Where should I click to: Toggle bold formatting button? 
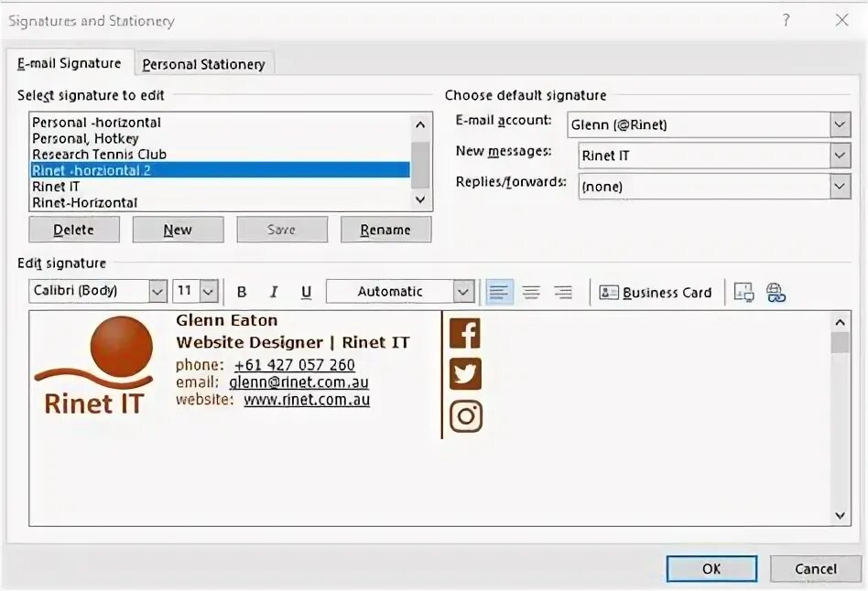(x=242, y=292)
